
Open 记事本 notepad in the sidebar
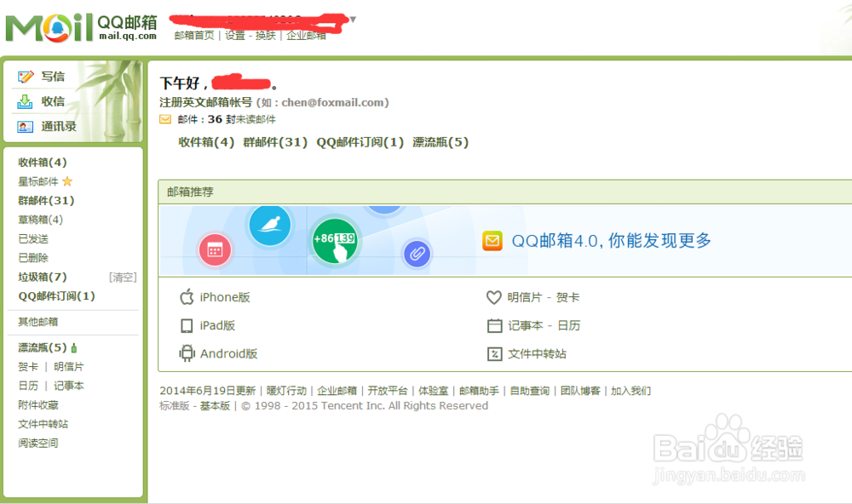[x=68, y=386]
